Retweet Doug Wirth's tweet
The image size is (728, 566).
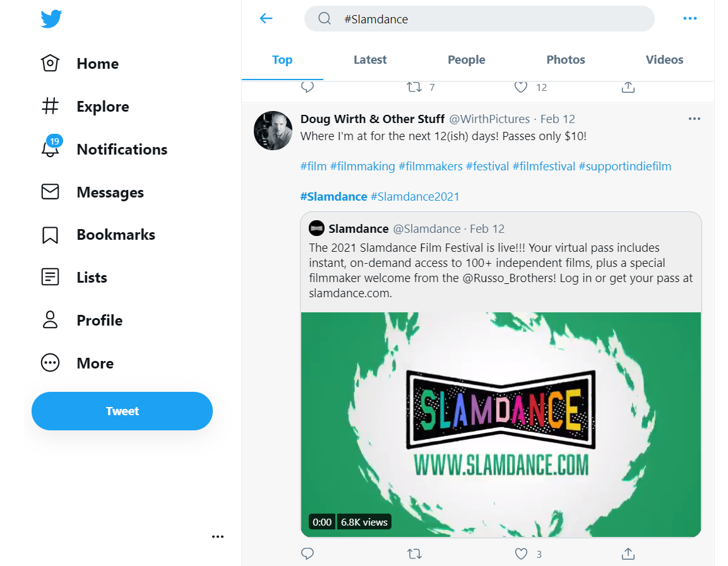[414, 553]
